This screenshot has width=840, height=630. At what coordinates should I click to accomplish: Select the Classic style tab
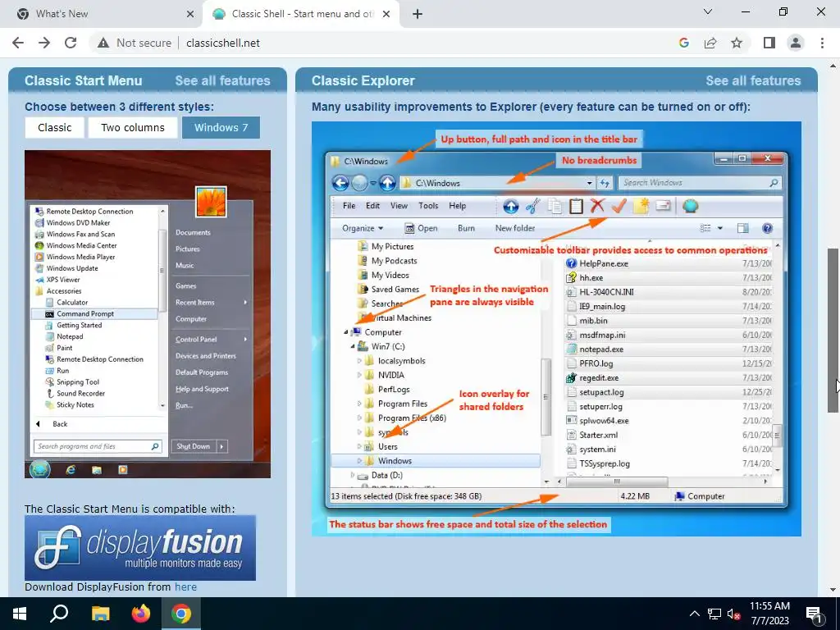point(55,127)
